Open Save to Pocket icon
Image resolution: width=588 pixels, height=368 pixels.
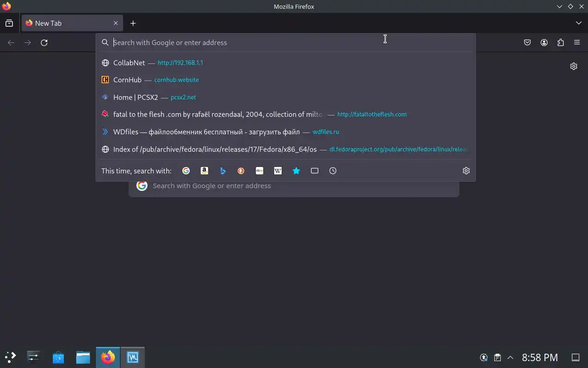[x=527, y=42]
